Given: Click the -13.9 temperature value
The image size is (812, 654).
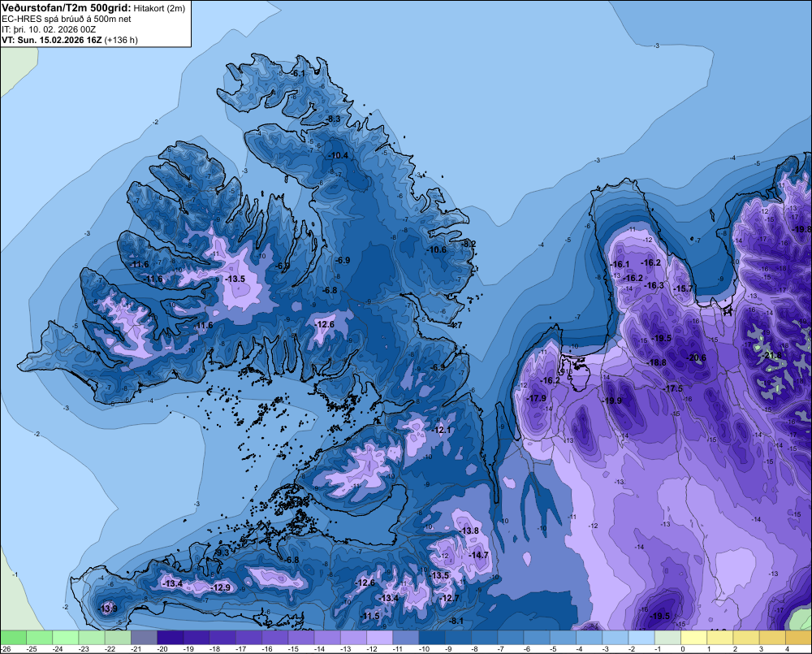Looking at the screenshot, I should [x=107, y=609].
